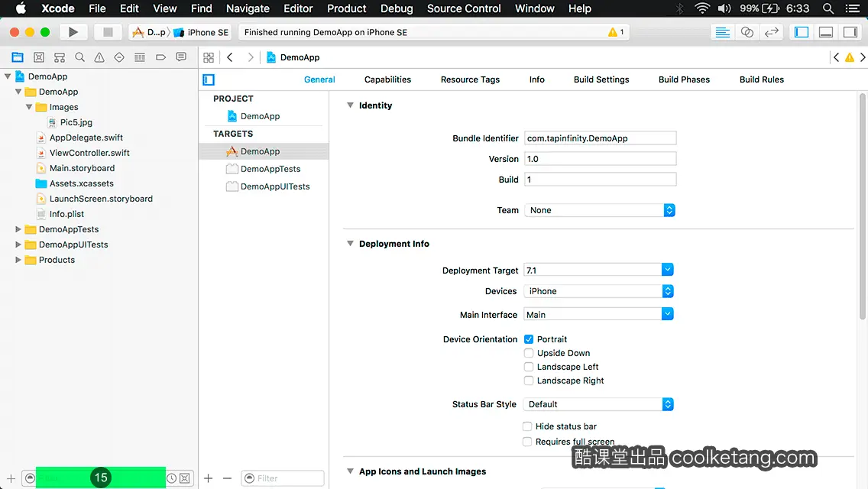Open the Build Settings tab

tap(601, 79)
